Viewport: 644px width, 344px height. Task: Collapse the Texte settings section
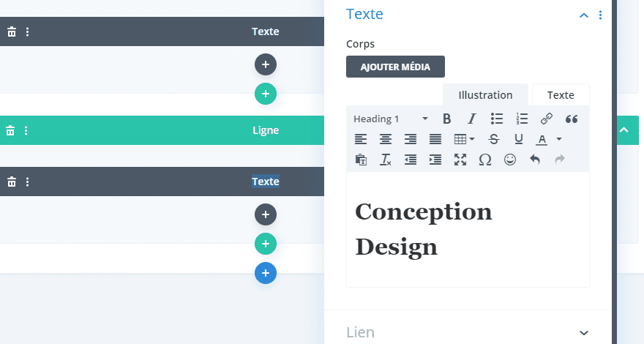coord(584,15)
